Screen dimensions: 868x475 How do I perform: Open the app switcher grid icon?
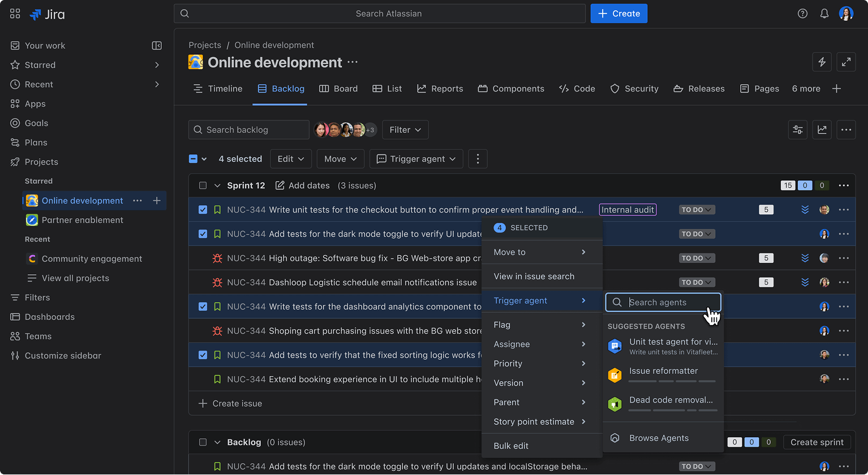[15, 14]
